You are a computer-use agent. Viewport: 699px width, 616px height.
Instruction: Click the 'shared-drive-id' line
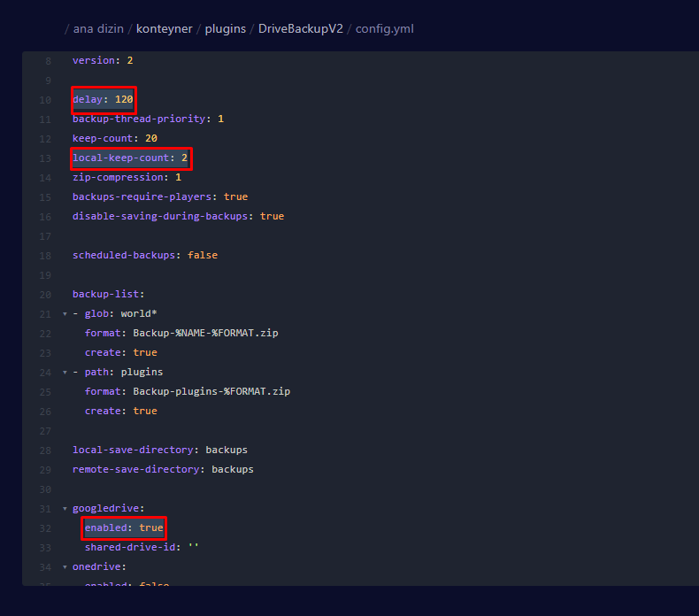[142, 547]
